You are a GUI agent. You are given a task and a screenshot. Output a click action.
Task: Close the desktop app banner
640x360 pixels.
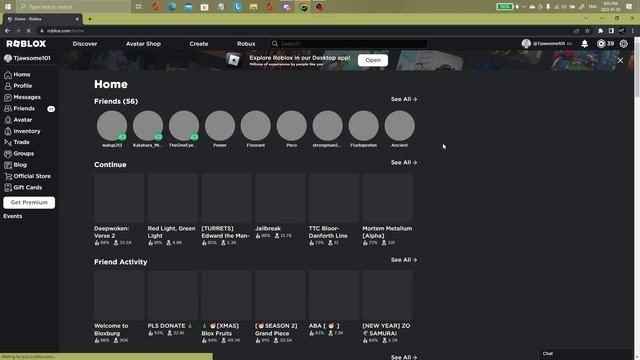(620, 60)
